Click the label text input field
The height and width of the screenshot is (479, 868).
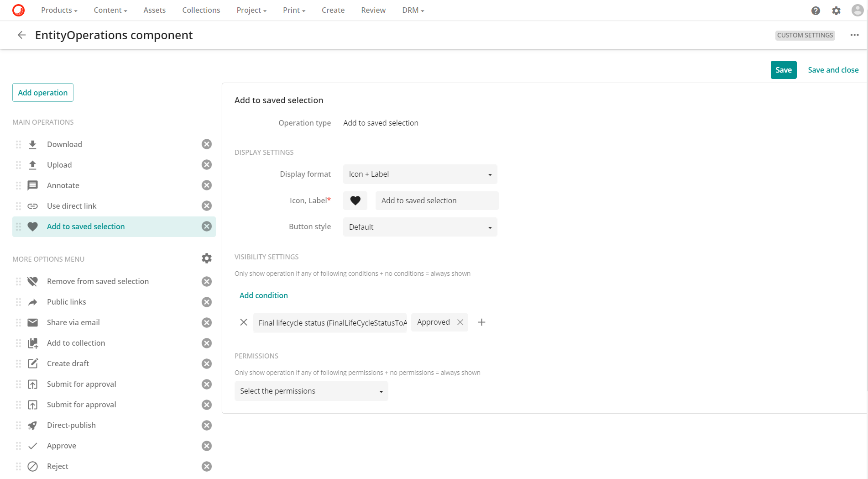click(436, 200)
